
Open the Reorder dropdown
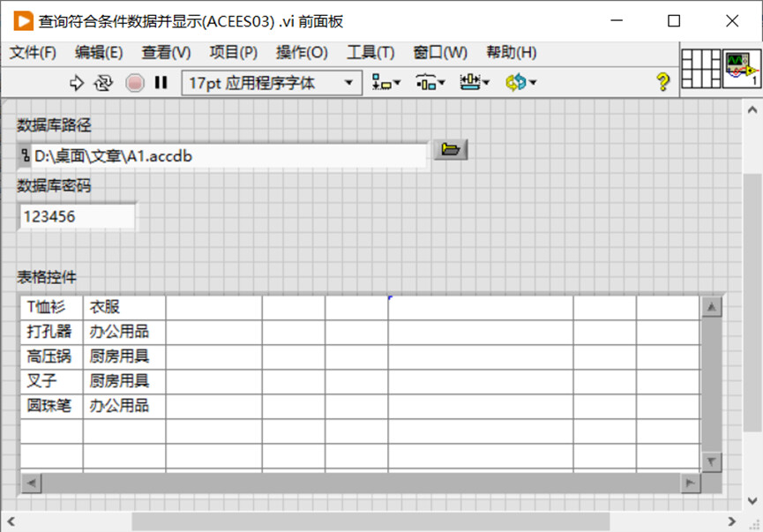[x=520, y=82]
